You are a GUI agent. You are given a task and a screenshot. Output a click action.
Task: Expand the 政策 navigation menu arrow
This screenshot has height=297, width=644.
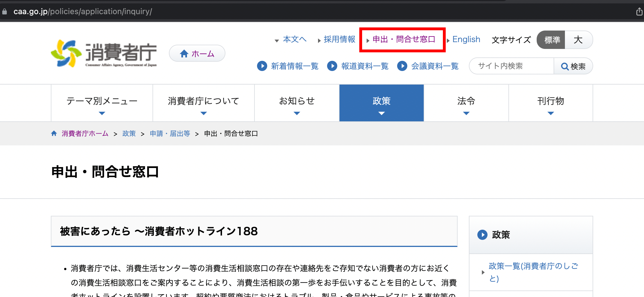tap(381, 113)
